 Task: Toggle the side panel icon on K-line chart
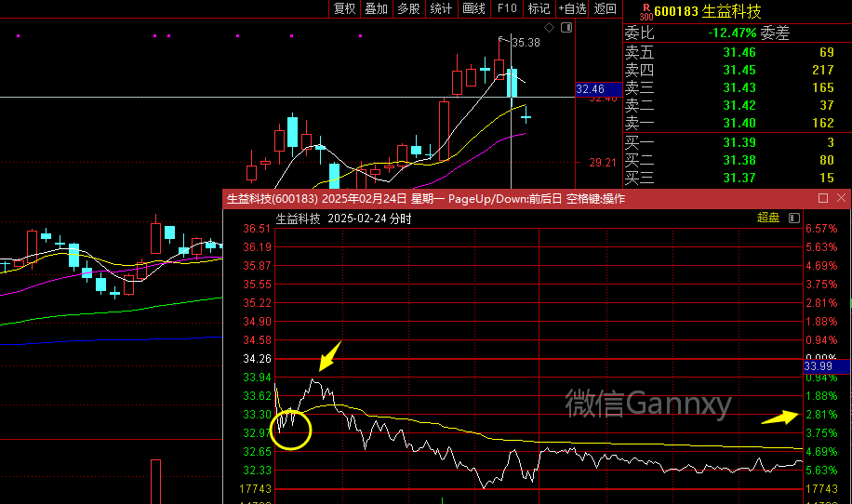click(x=566, y=28)
